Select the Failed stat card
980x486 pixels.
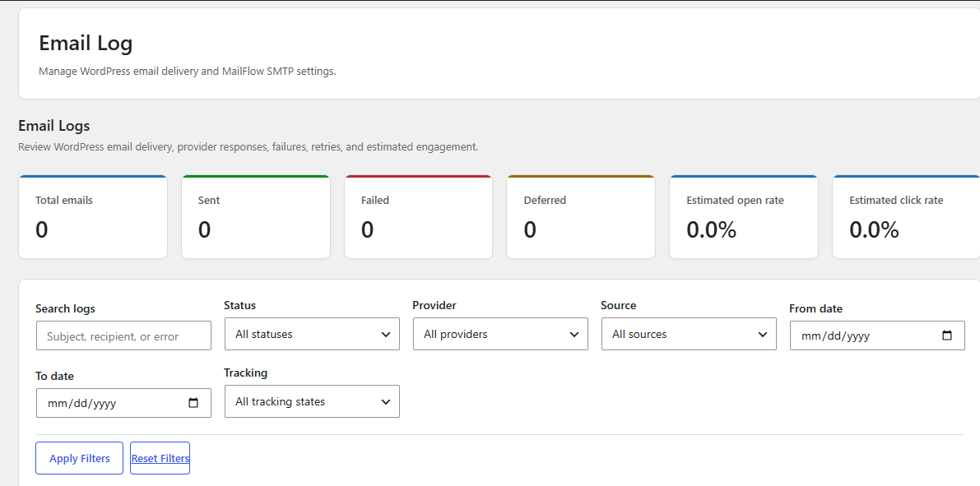(x=418, y=217)
